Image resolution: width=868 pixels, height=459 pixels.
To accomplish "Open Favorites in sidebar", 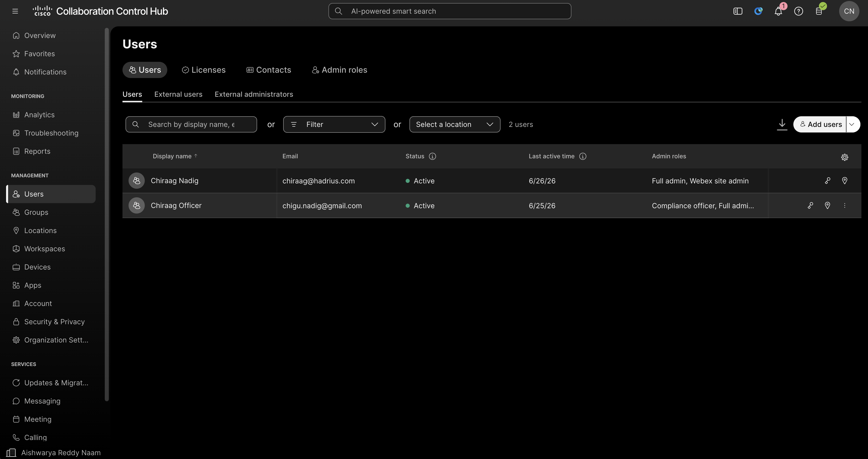I will click(51, 54).
